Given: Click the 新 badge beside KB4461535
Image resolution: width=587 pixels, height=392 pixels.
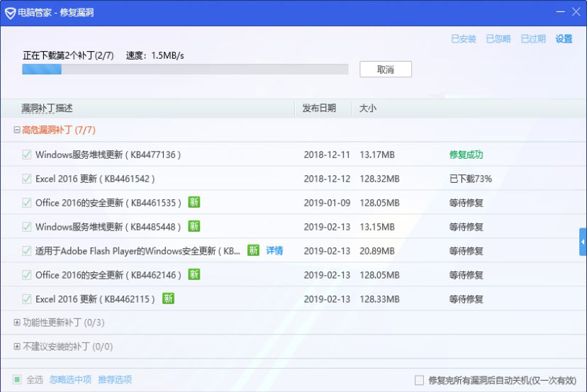Looking at the screenshot, I should tap(194, 203).
